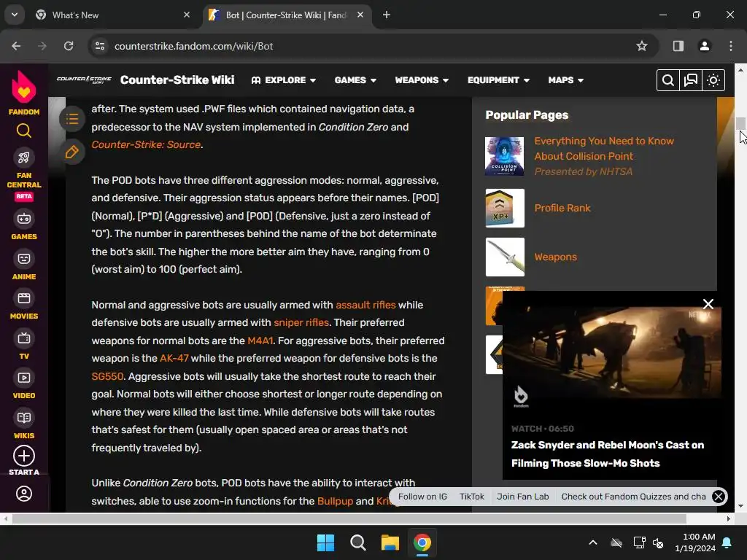Viewport: 747px width, 560px height.
Task: Open File Explorer from the taskbar
Action: point(390,542)
